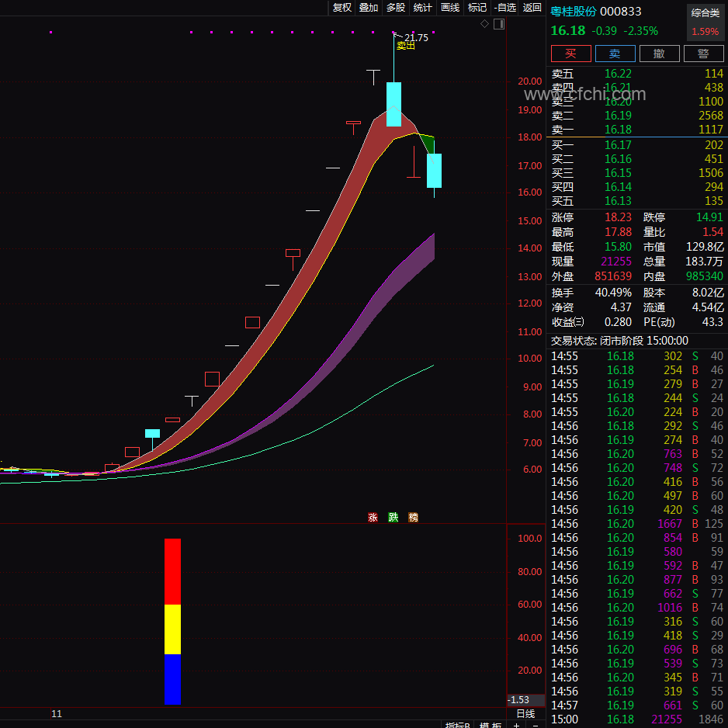Click the blue 卖 sell button

(x=615, y=54)
